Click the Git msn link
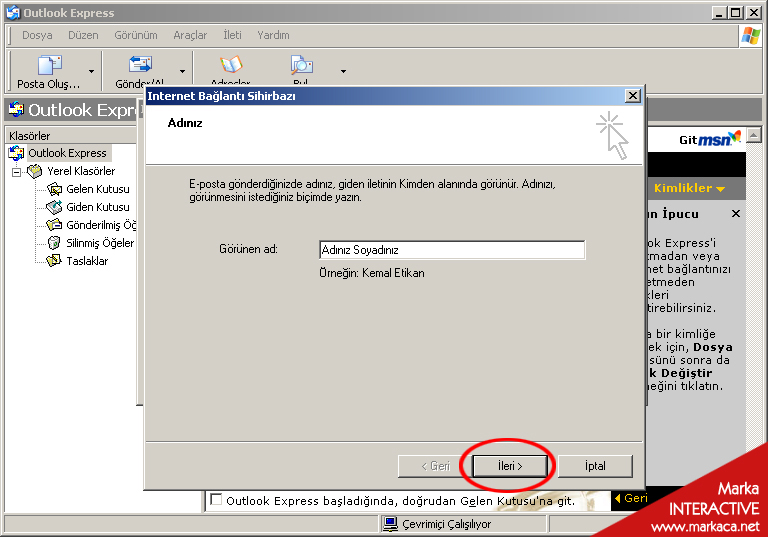The image size is (768, 537). point(710,139)
